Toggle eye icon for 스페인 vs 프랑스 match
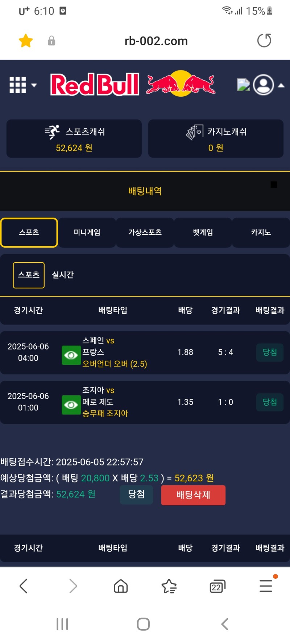This screenshot has height=644, width=290. [x=71, y=355]
